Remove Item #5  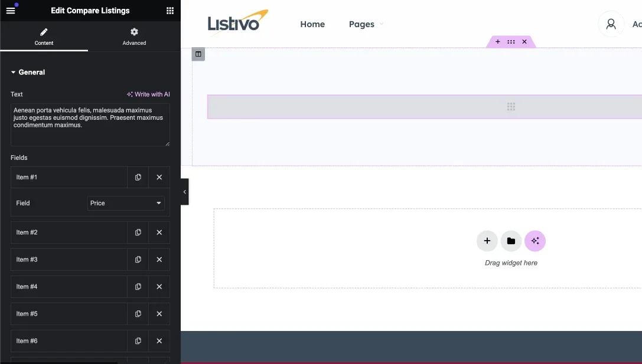coord(159,314)
